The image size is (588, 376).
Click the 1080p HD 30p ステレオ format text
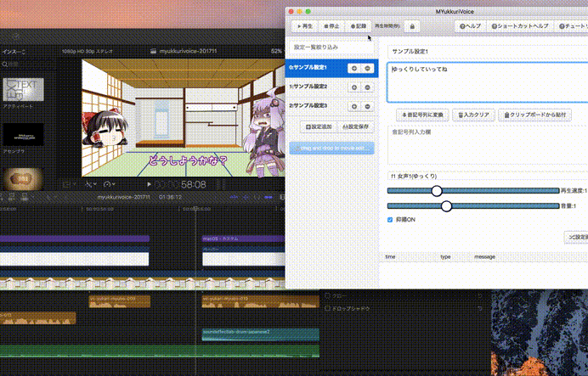(x=88, y=51)
